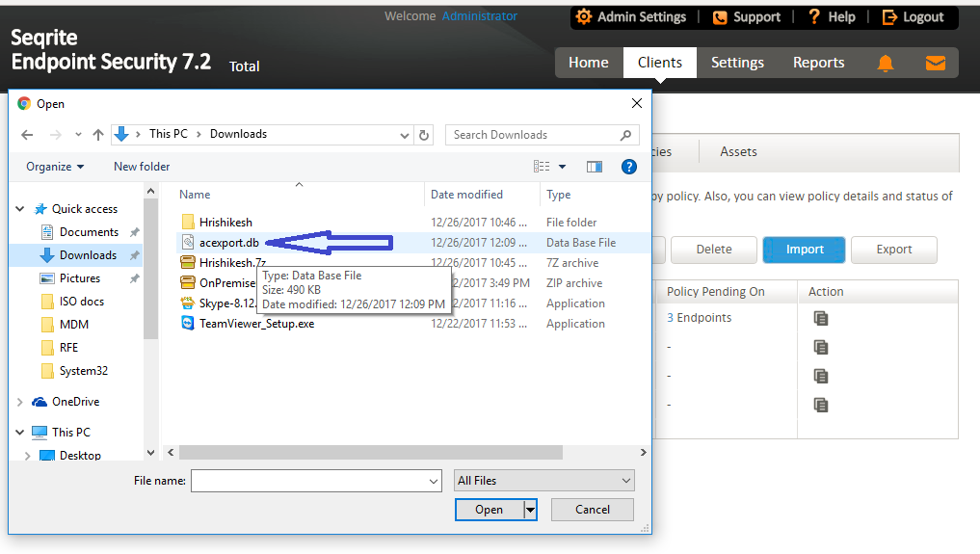Click the Logout arrow icon
980x554 pixels.
click(889, 17)
